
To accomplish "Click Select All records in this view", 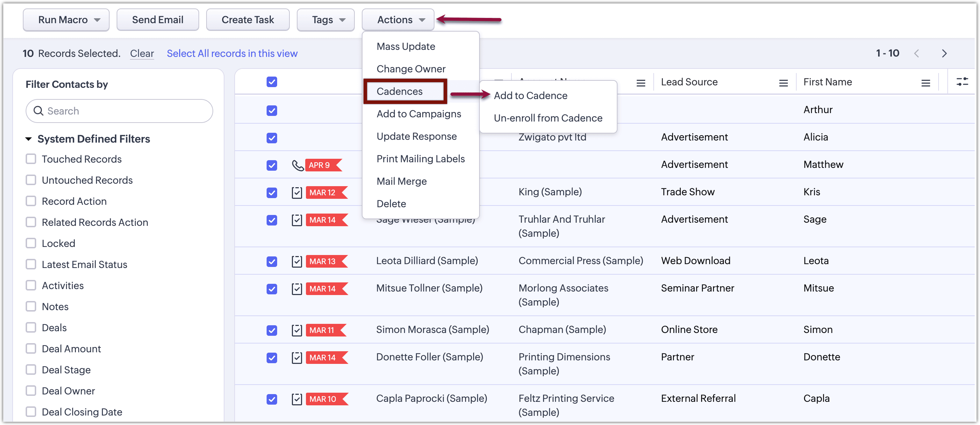I will (x=232, y=53).
